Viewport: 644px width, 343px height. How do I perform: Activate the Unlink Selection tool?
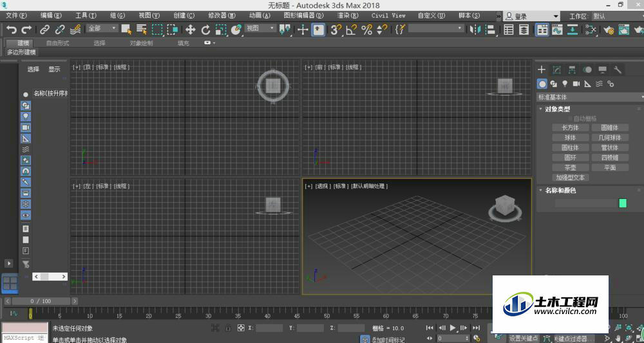tap(60, 30)
